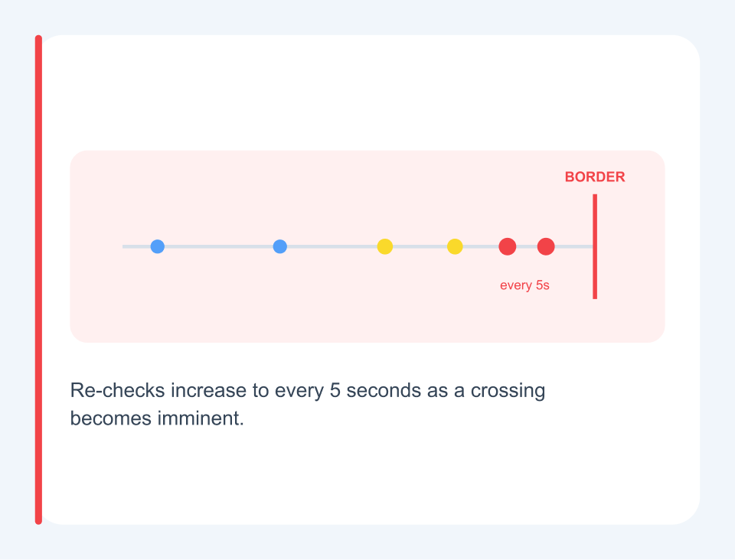Screen dimensions: 735x560
Task: Click the first red timeline dot
Action: point(507,246)
